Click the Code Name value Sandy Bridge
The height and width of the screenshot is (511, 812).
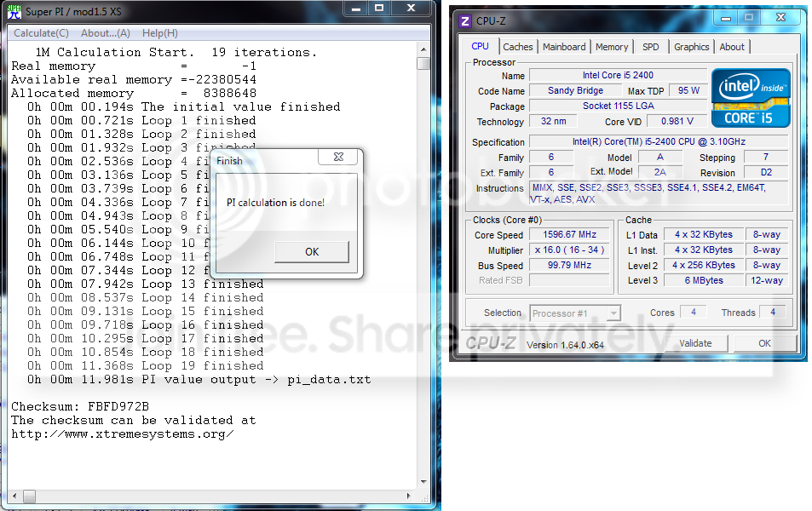click(x=575, y=90)
